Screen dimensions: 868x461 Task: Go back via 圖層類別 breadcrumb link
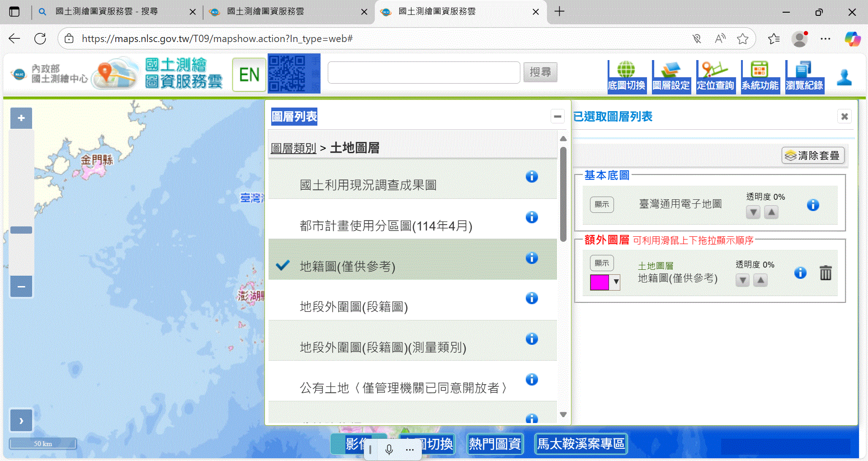293,148
